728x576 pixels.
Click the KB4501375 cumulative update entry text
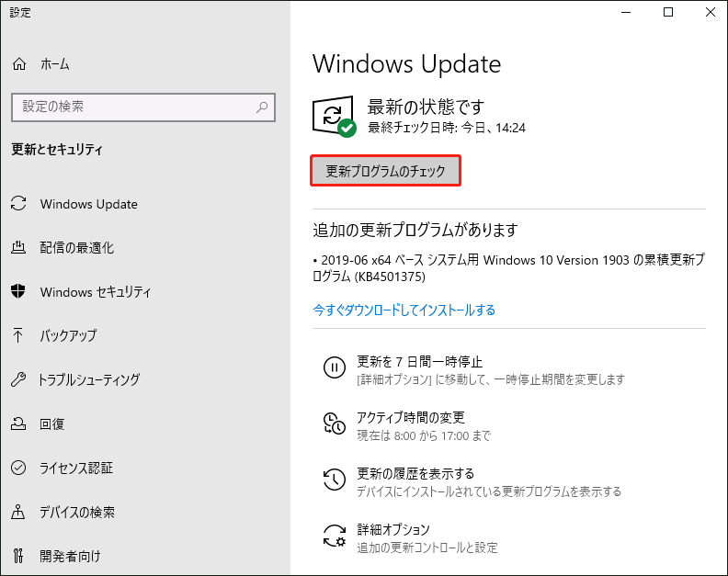[x=509, y=268]
